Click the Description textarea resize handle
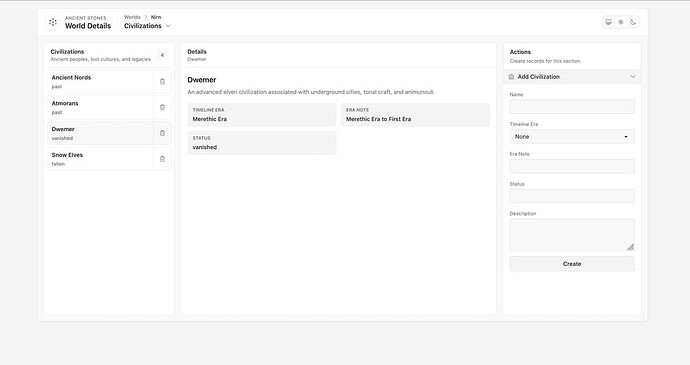Image resolution: width=690 pixels, height=365 pixels. 631,247
